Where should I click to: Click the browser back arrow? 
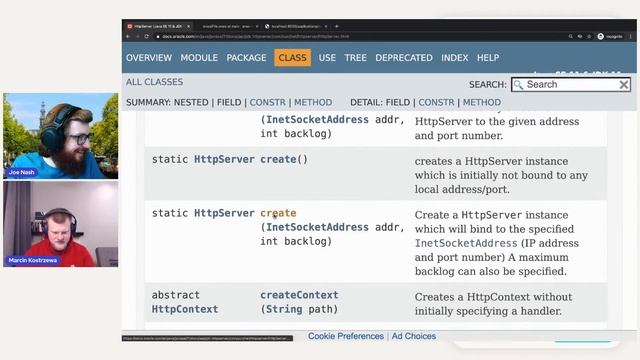(128, 36)
